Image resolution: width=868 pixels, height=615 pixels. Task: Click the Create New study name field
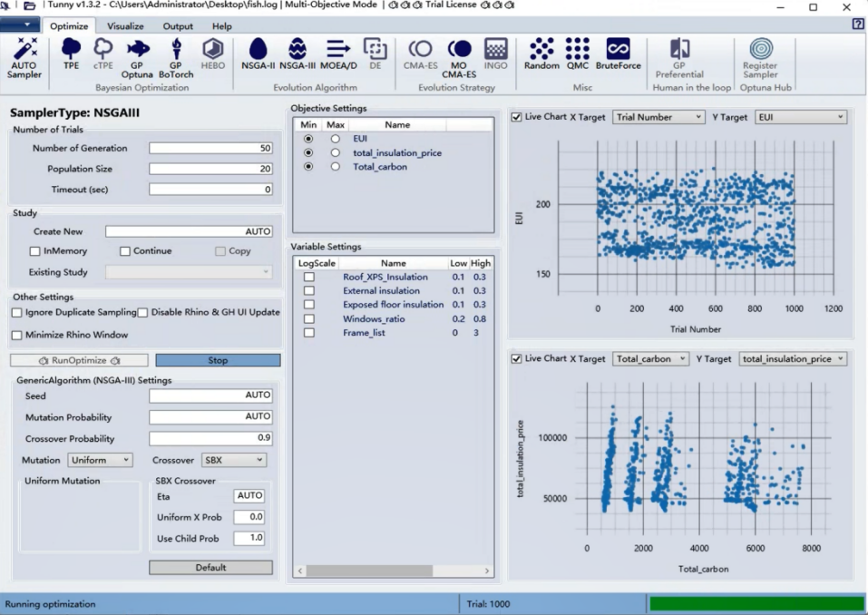tap(190, 231)
